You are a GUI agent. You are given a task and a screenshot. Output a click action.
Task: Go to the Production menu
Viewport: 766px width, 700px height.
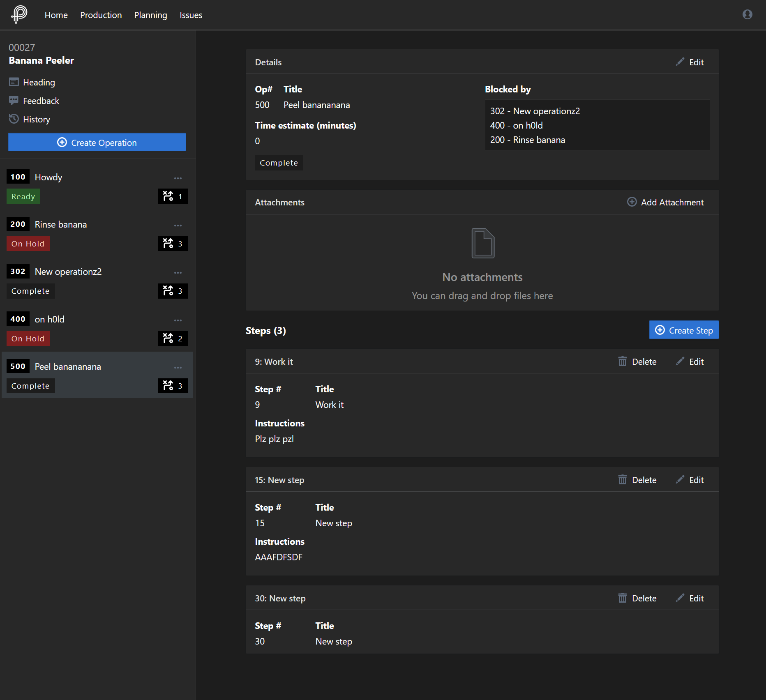pos(101,15)
